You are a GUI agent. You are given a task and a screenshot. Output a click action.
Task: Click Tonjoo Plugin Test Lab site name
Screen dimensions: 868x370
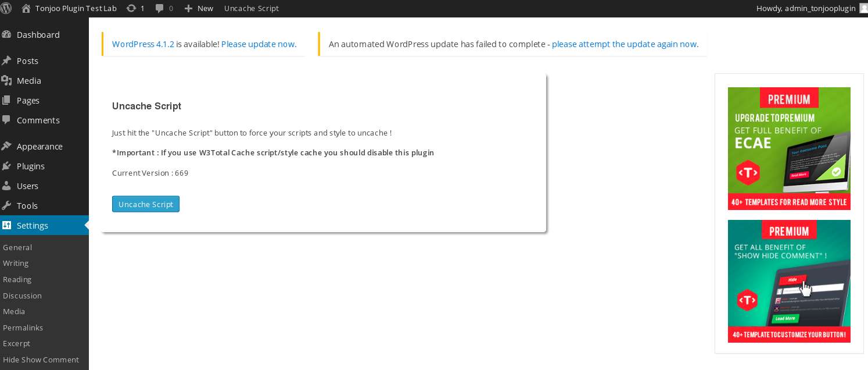pyautogui.click(x=76, y=8)
